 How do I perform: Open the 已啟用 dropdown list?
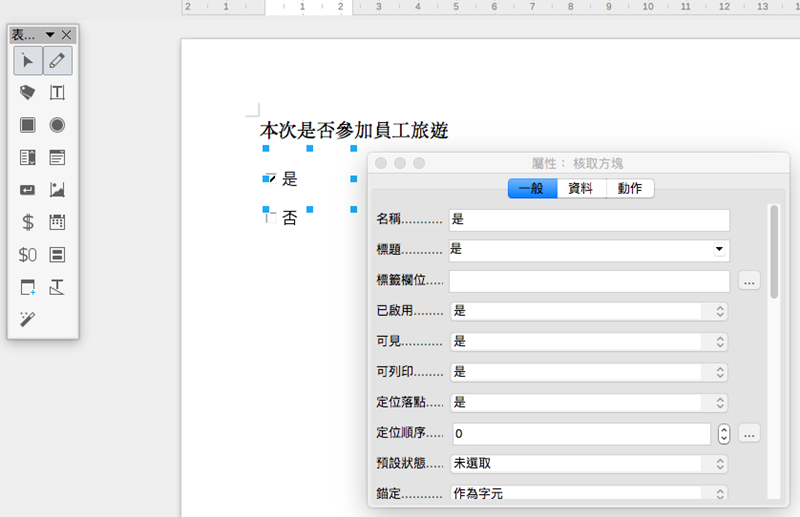(x=589, y=311)
